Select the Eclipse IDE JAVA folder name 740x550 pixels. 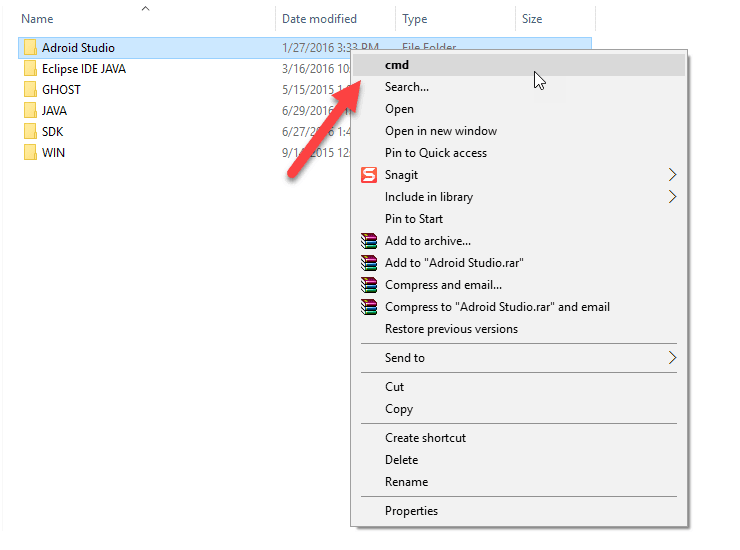point(84,69)
